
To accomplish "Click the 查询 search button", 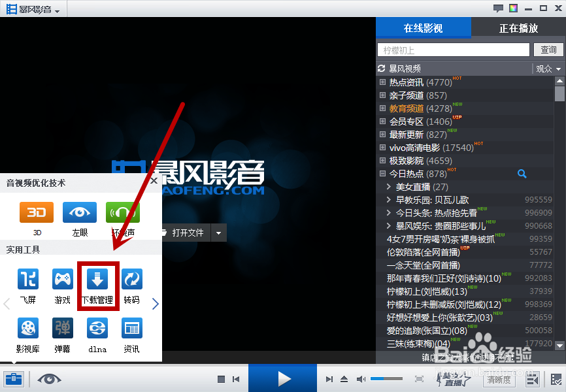I will pyautogui.click(x=548, y=49).
